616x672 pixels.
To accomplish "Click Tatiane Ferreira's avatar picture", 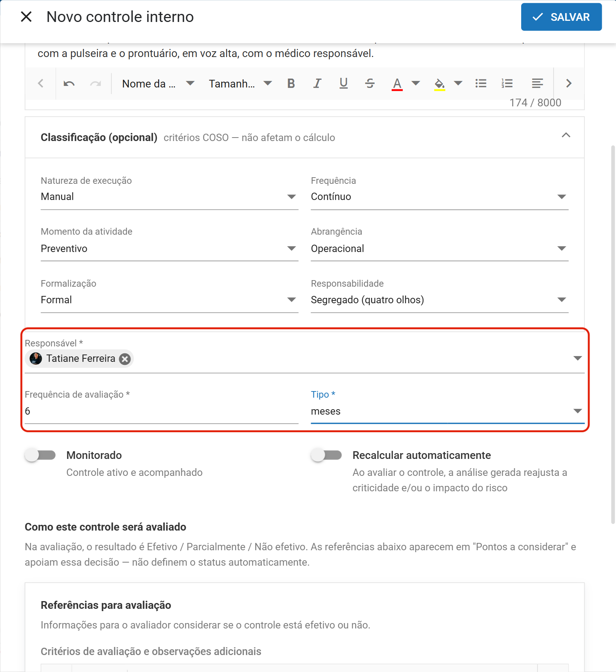I will (36, 359).
